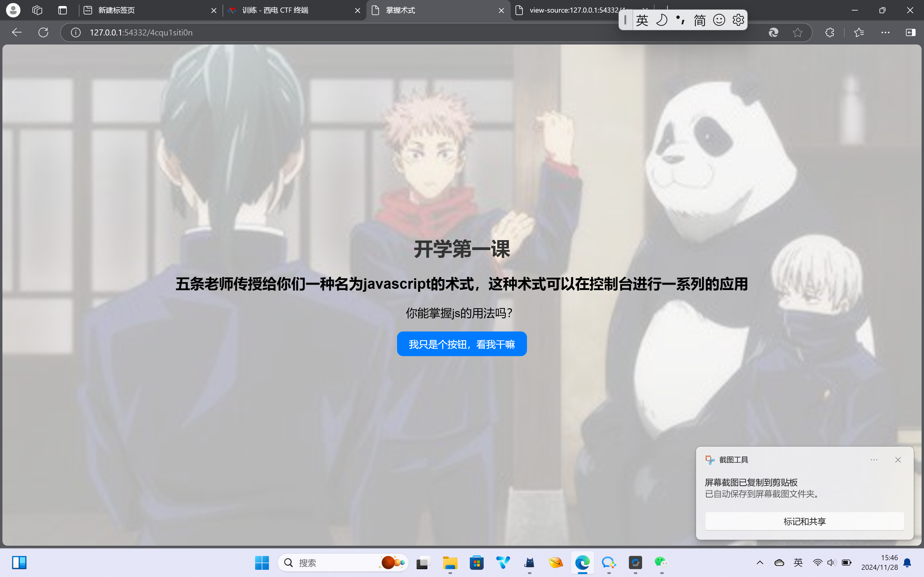Click the site info icon in the address bar
Viewport: 924px width, 577px height.
tap(75, 32)
